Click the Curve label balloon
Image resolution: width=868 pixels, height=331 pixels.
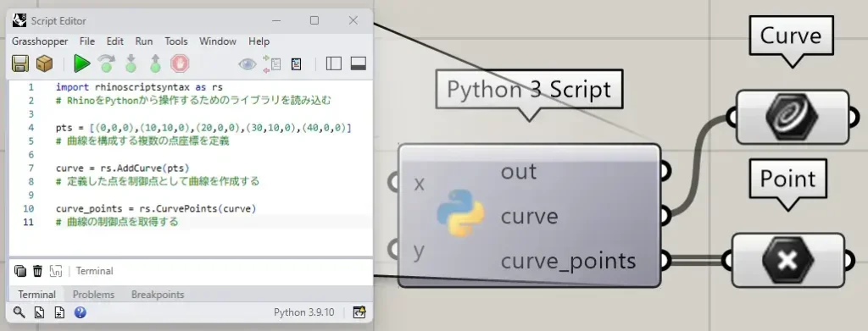791,36
